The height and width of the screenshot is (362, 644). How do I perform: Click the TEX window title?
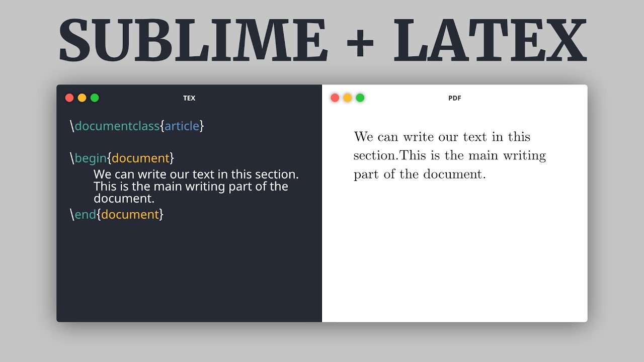(189, 98)
